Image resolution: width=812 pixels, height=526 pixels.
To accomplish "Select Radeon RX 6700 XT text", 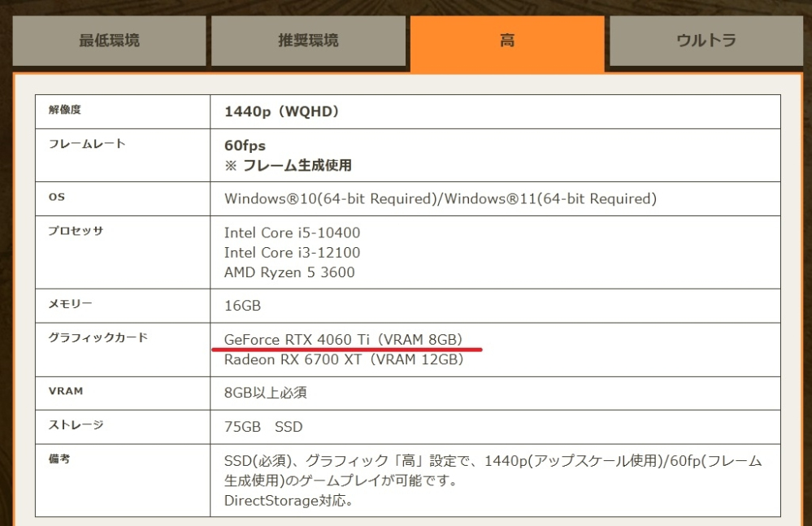I will coord(344,360).
